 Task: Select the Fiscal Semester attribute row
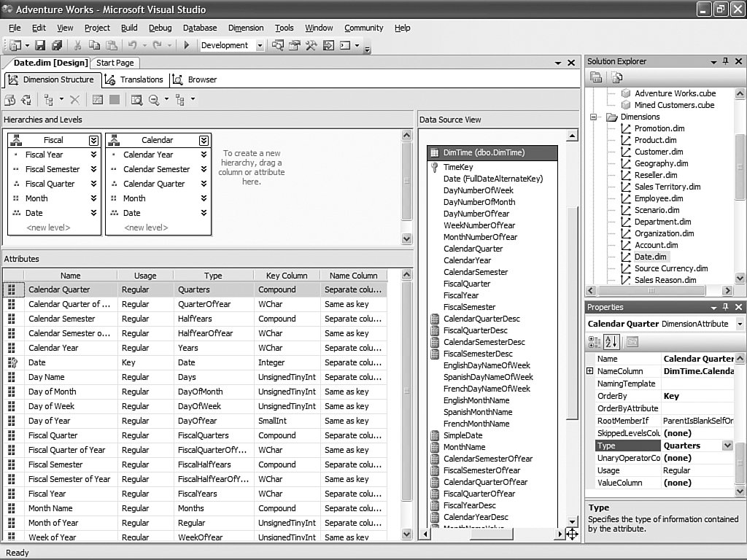click(x=196, y=464)
